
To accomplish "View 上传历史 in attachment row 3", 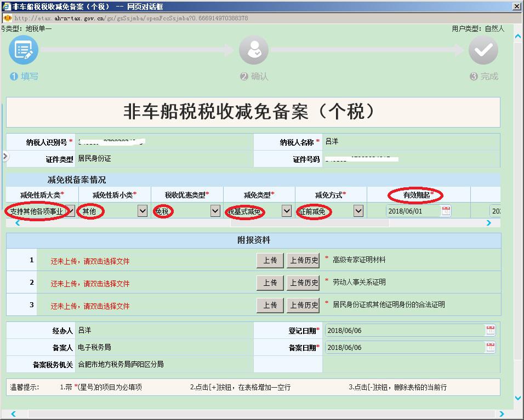I will point(303,305).
